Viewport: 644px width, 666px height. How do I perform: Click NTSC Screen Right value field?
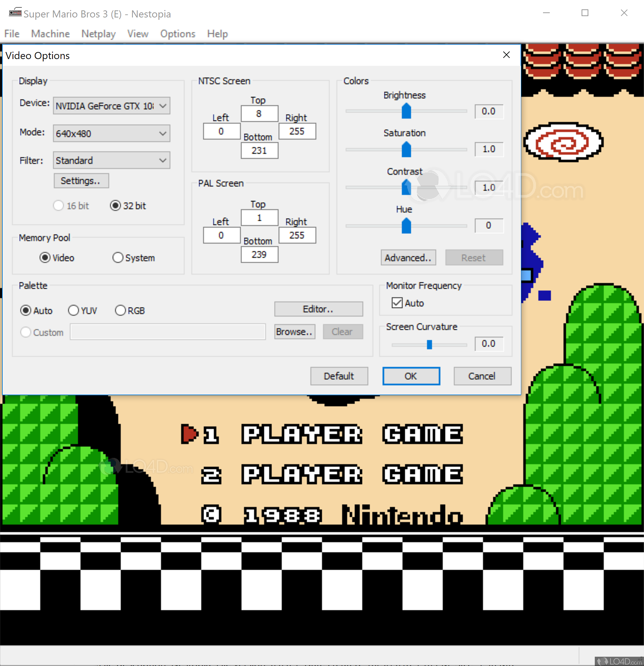(x=297, y=131)
